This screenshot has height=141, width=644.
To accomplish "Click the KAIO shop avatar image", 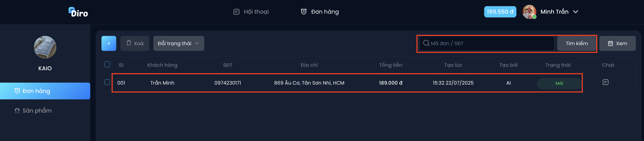I will click(45, 47).
